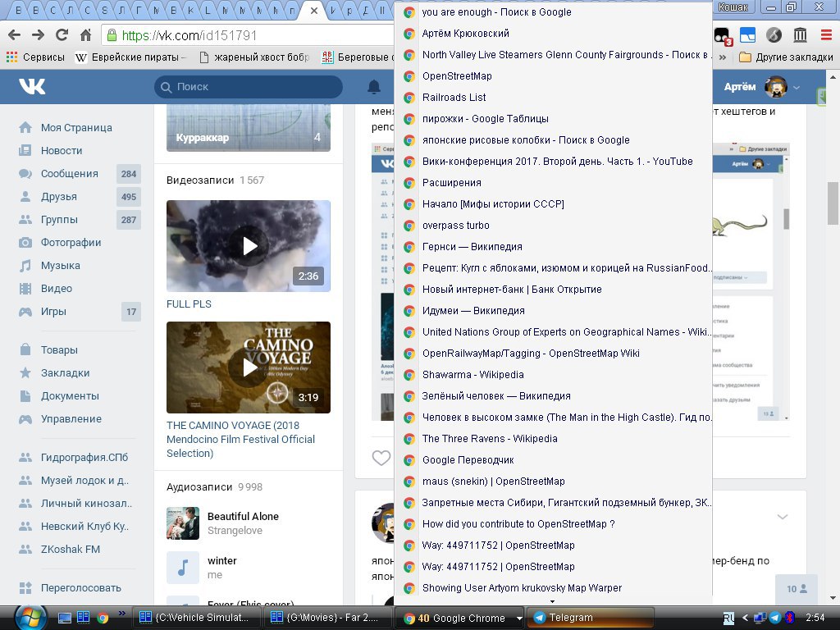
Task: Switch to The Three Ravens - Wikipedia tab
Action: point(553,439)
